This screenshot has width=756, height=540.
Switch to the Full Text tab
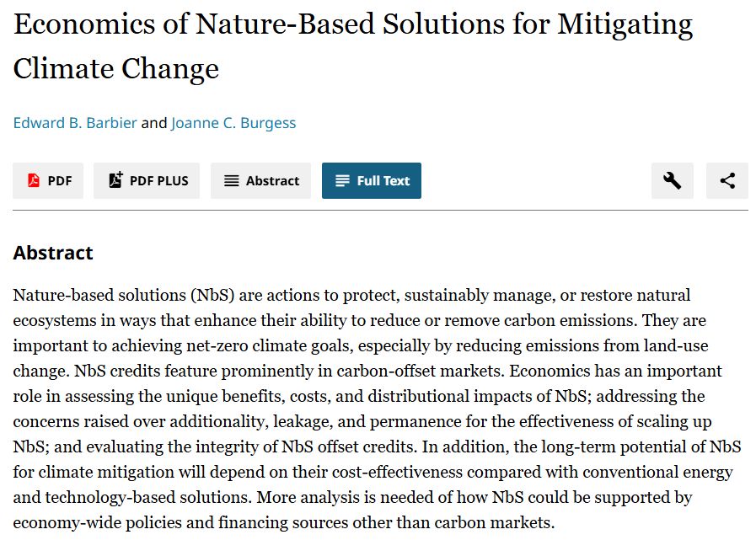(372, 181)
